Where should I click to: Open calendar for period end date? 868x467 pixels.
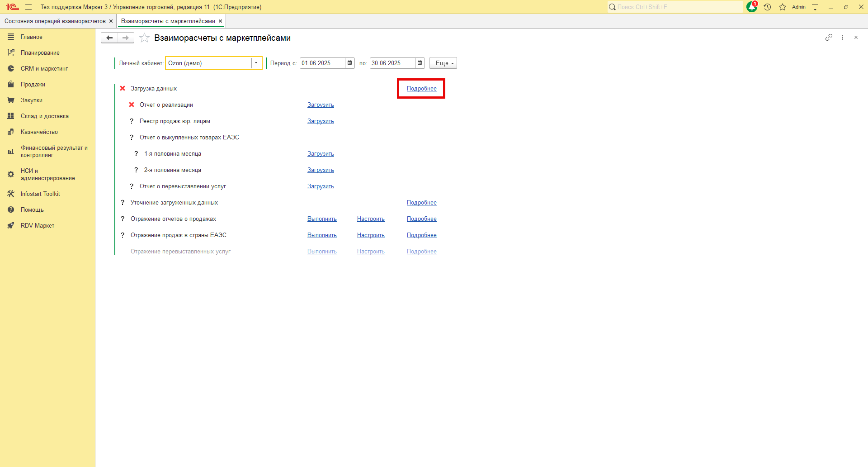coord(420,63)
